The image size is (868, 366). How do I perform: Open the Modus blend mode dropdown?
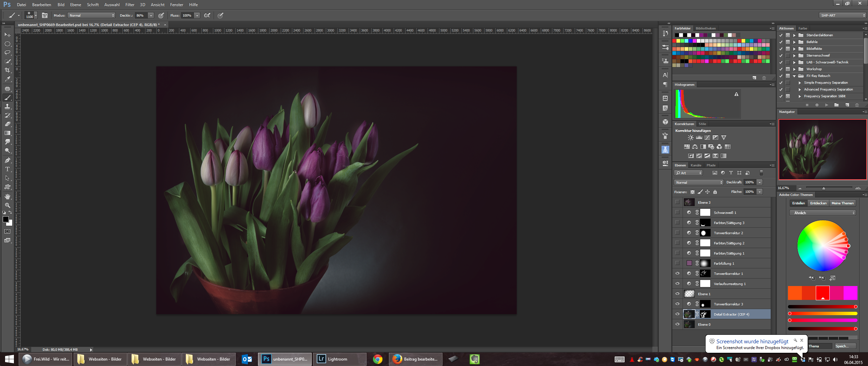click(92, 16)
